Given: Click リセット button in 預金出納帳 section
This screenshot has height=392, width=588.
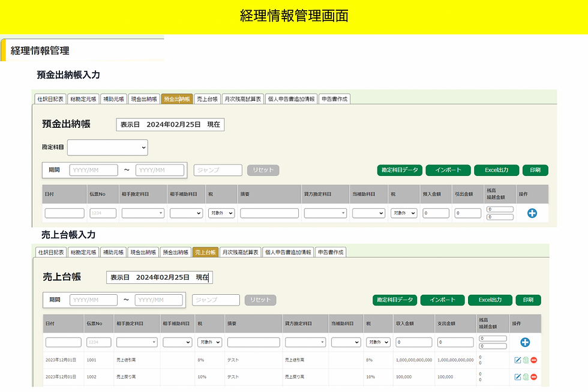Looking at the screenshot, I should pyautogui.click(x=263, y=170).
